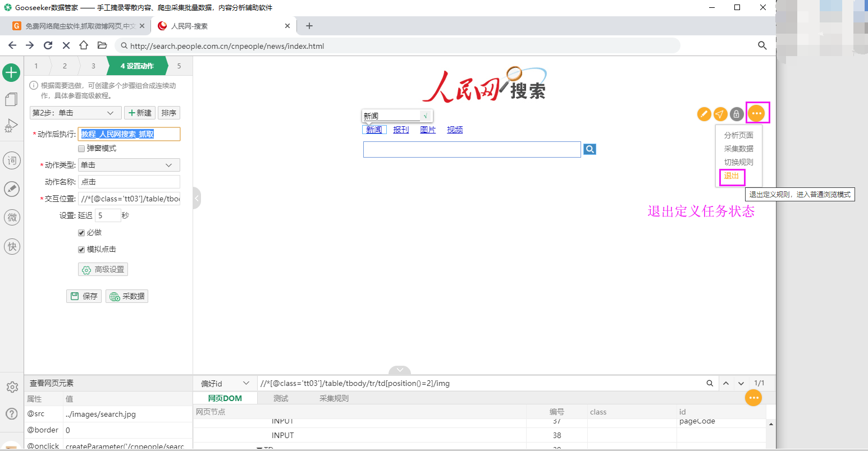Click the search magnifier in address bar row
The width and height of the screenshot is (868, 451).
(762, 45)
